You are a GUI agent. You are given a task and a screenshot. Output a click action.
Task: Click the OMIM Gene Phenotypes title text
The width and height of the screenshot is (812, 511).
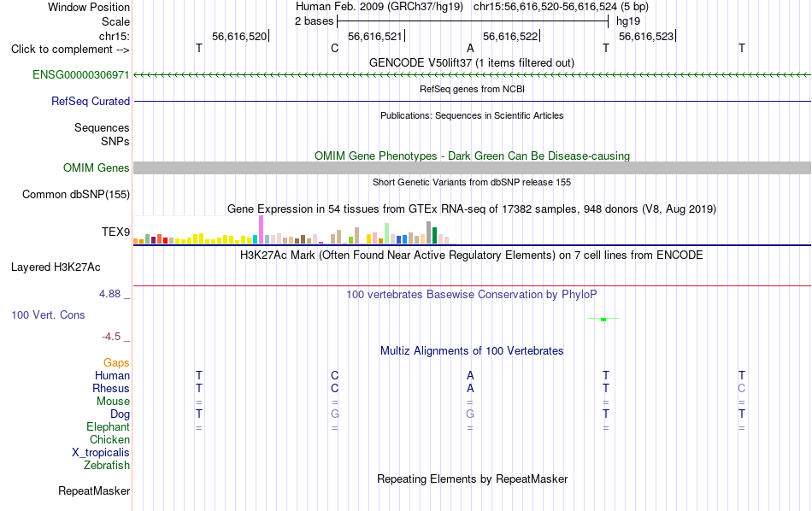tap(472, 156)
